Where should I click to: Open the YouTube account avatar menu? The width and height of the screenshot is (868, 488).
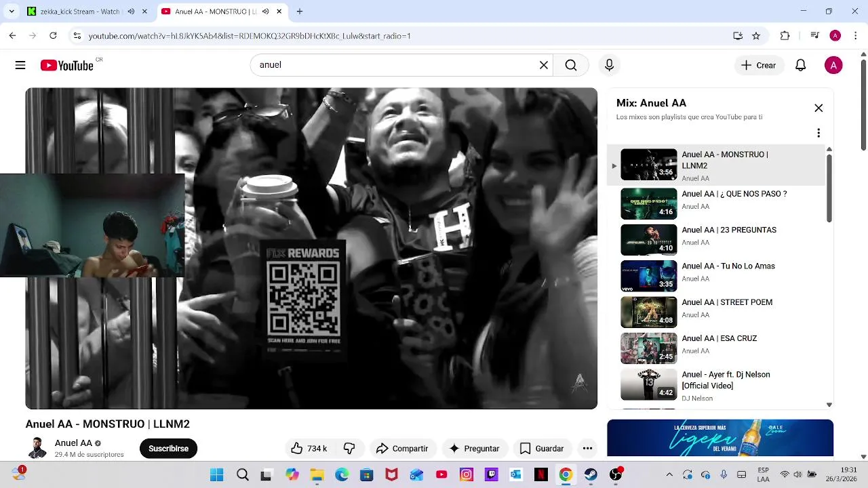833,65
